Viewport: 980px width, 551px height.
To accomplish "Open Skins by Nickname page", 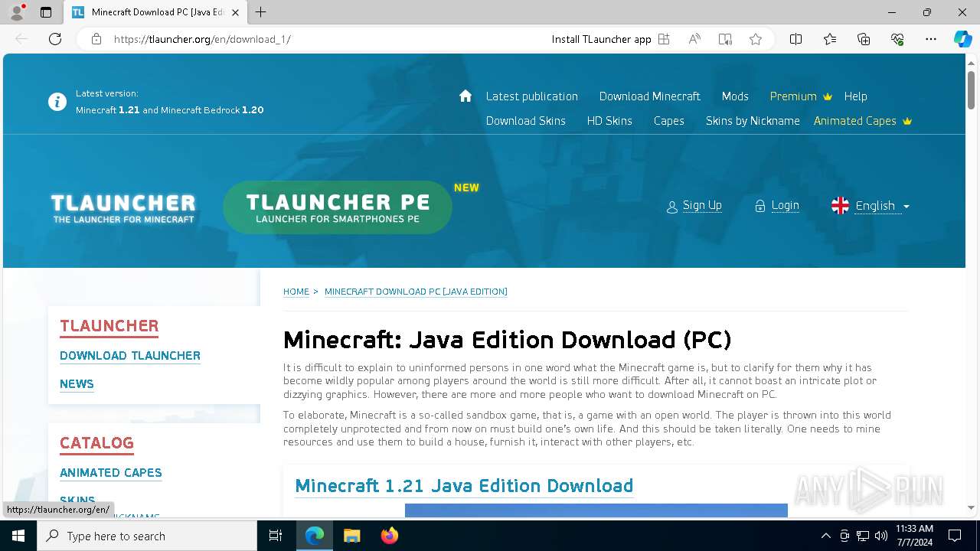I will click(753, 121).
